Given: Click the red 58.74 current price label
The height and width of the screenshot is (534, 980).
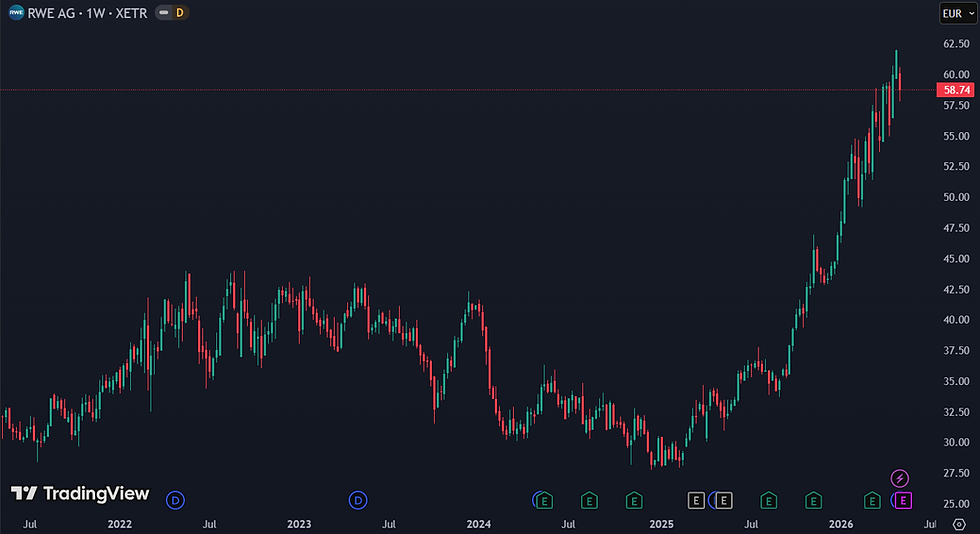Looking at the screenshot, I should coord(956,90).
